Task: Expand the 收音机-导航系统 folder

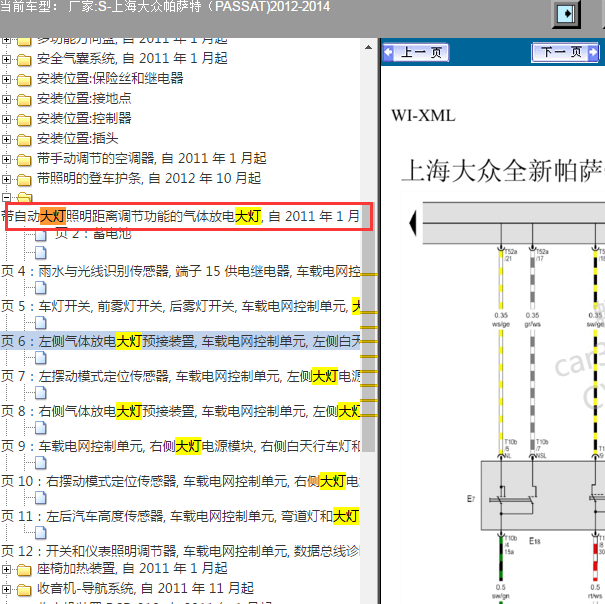Action: pyautogui.click(x=6, y=589)
